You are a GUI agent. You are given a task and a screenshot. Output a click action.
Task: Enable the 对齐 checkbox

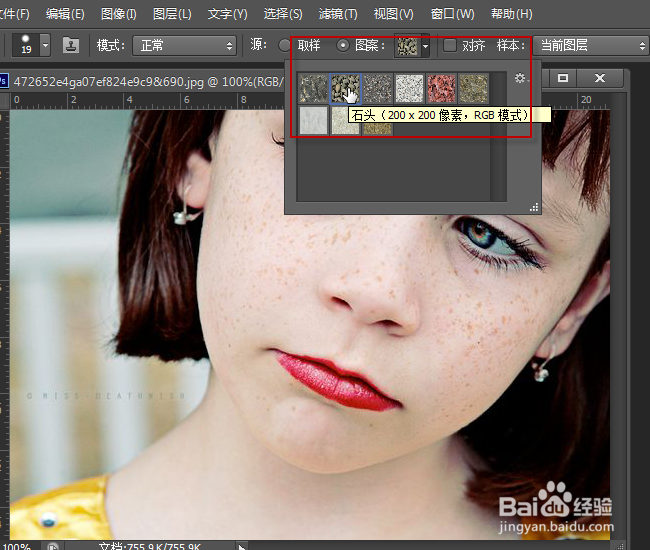point(450,45)
